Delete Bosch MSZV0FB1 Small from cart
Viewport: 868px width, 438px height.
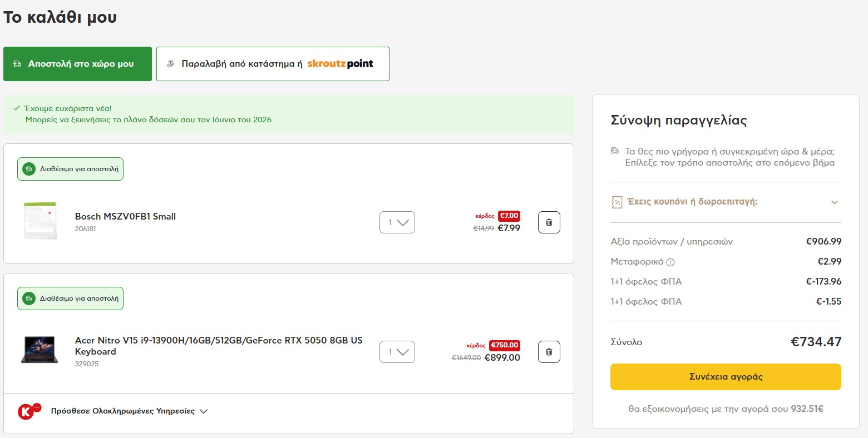[549, 222]
